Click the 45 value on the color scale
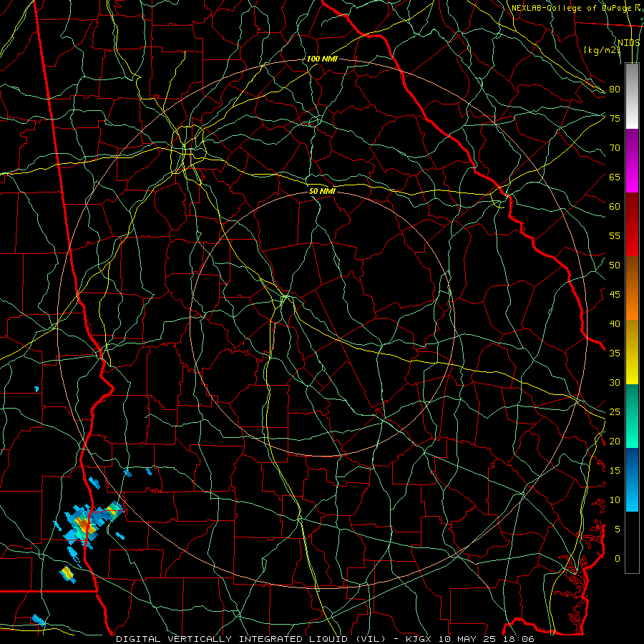This screenshot has width=644, height=644. pos(615,295)
